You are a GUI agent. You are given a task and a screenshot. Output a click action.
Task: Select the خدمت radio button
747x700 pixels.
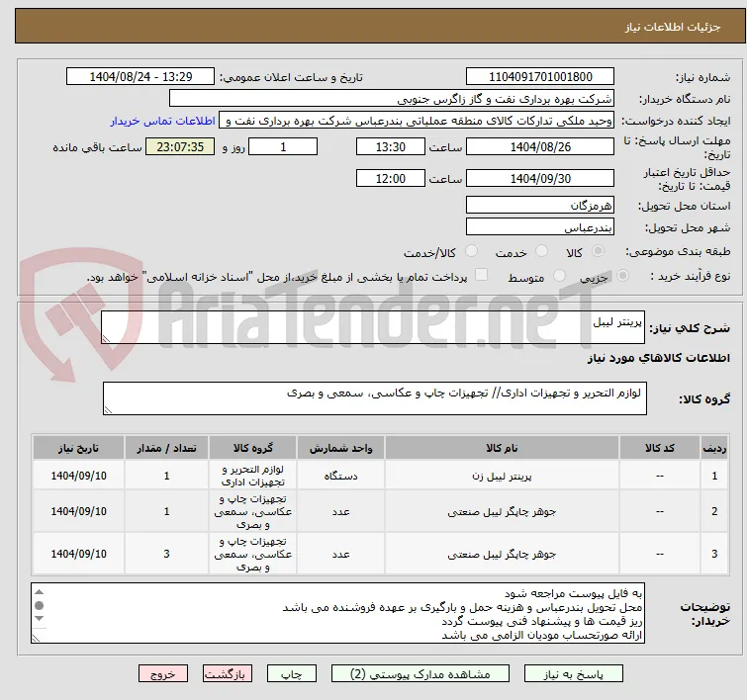[541, 251]
